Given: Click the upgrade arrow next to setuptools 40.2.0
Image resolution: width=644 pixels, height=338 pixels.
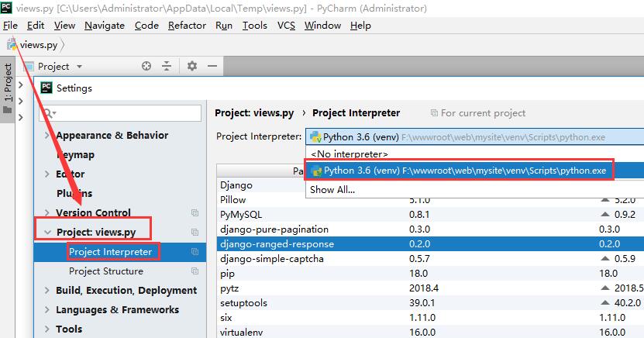Looking at the screenshot, I should pyautogui.click(x=605, y=302).
